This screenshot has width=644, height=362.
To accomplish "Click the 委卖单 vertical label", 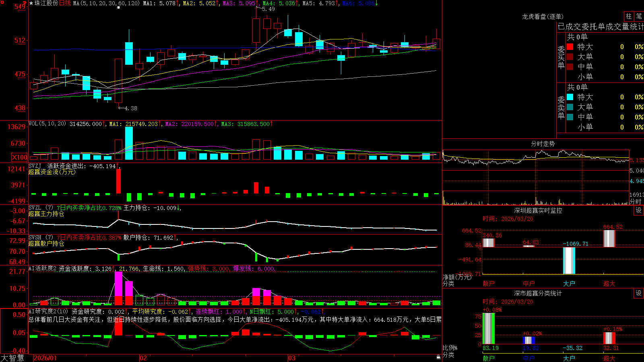I will coord(561,108).
